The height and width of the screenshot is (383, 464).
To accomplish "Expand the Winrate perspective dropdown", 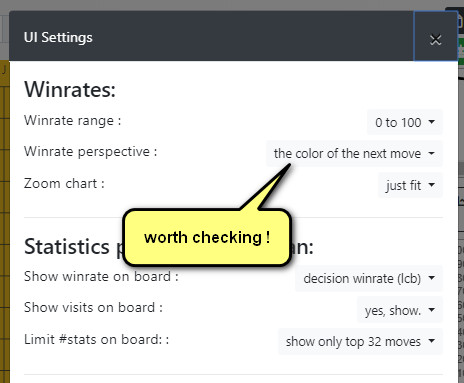I will (x=354, y=153).
